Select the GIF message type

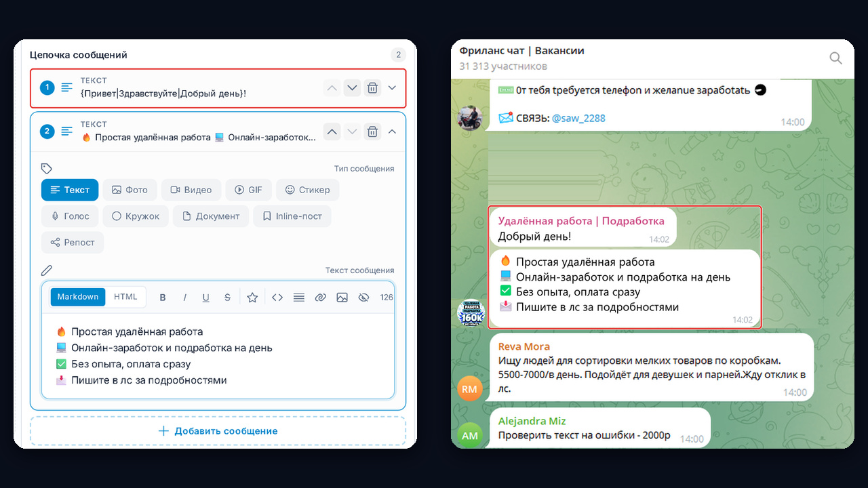[249, 190]
